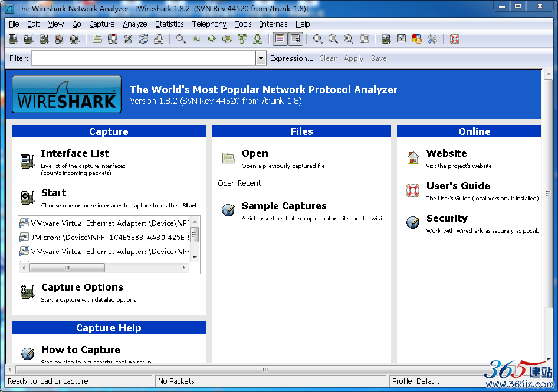Open coloring rules toolbar icon

coord(416,39)
